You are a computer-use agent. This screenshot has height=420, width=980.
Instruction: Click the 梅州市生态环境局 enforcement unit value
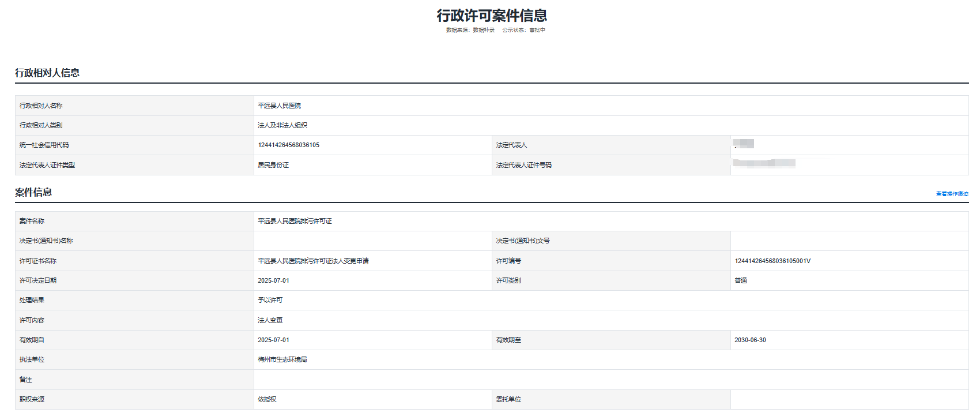click(282, 359)
